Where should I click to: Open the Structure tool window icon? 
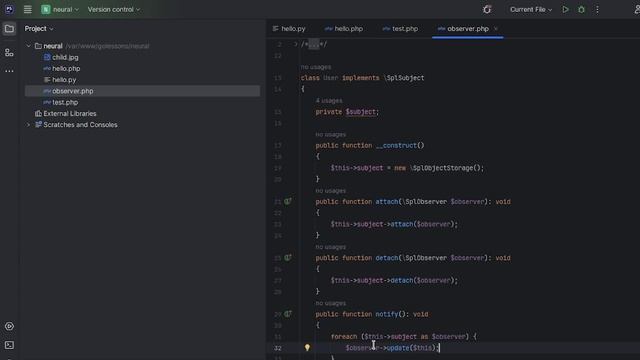(x=9, y=53)
